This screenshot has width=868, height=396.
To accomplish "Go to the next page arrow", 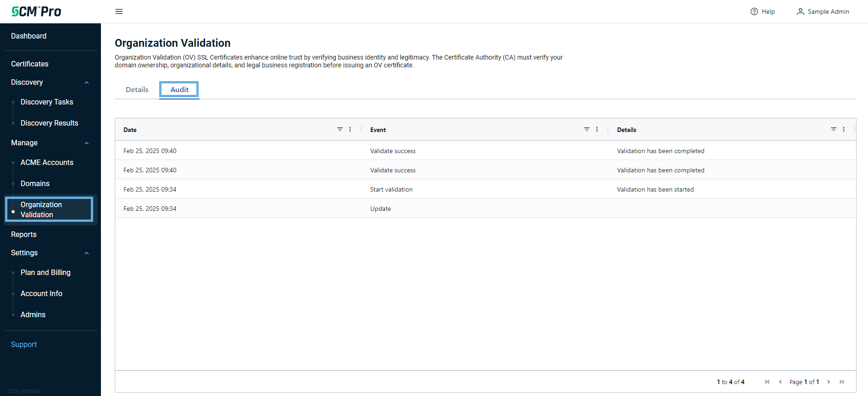I will (x=829, y=382).
